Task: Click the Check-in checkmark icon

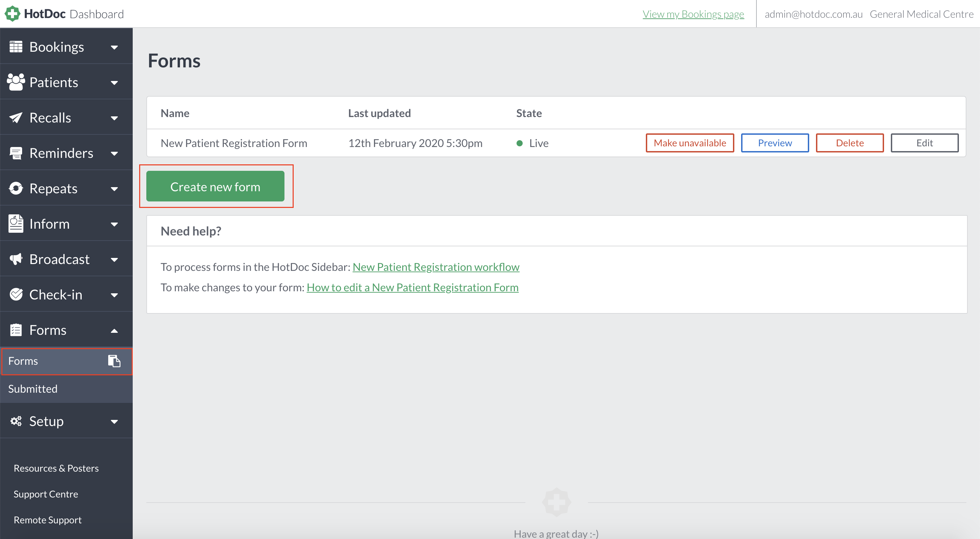Action: [x=16, y=294]
